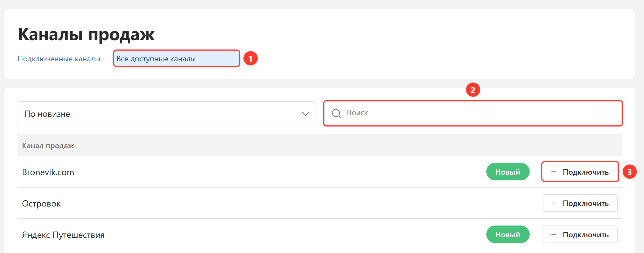Image resolution: width=644 pixels, height=253 pixels.
Task: Click the plus icon for Яндекс Путешествия
Action: (x=554, y=234)
